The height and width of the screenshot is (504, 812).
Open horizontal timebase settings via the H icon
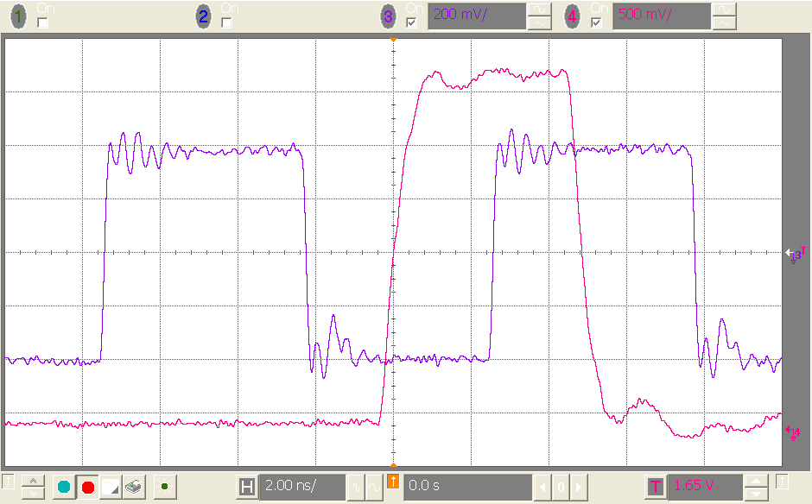247,486
